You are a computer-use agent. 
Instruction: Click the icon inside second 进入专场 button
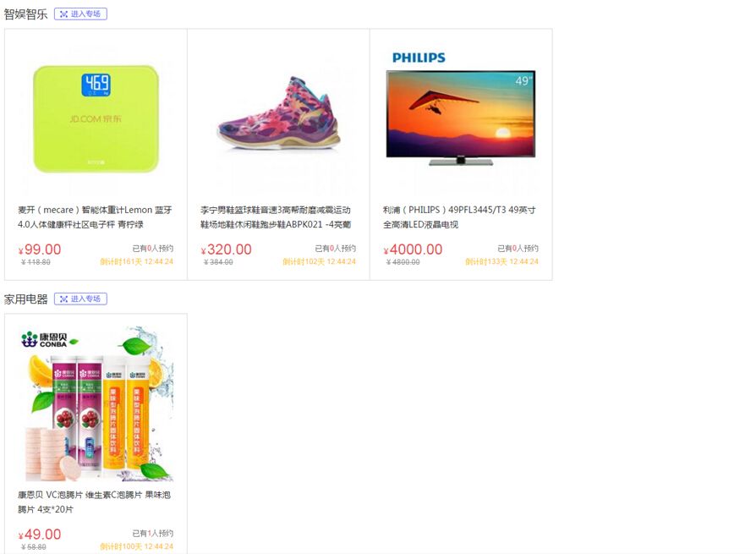[x=63, y=299]
